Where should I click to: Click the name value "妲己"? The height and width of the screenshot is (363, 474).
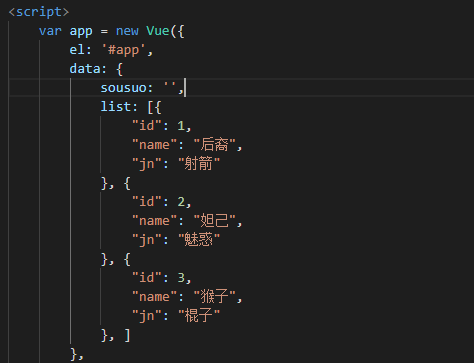tap(214, 221)
